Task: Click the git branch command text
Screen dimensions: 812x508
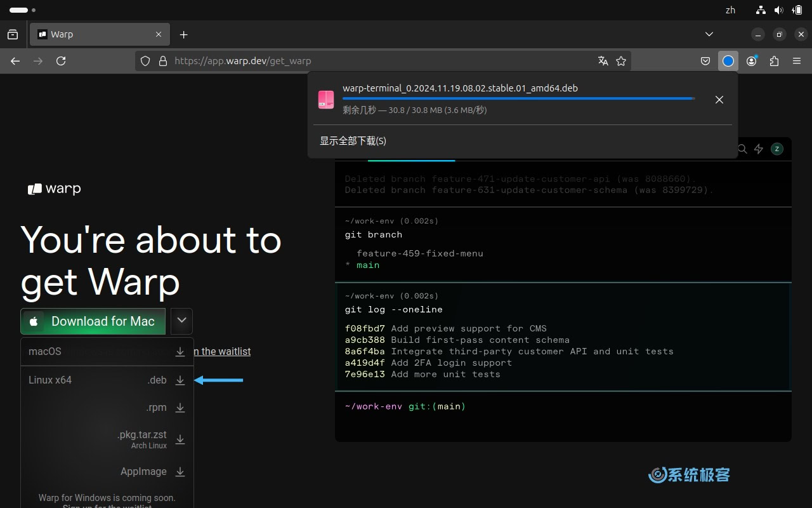Action: point(373,234)
